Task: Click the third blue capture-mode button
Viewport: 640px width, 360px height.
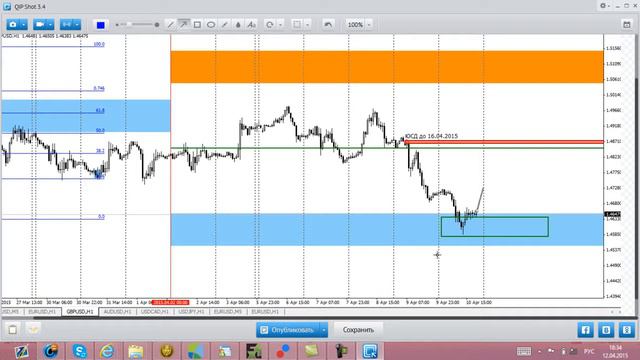Action: click(66, 24)
